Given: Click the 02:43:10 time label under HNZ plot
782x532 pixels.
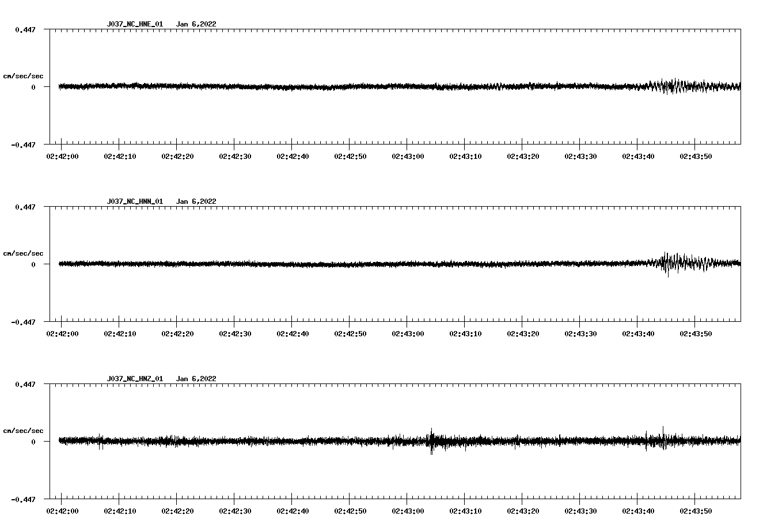Looking at the screenshot, I should (x=465, y=511).
